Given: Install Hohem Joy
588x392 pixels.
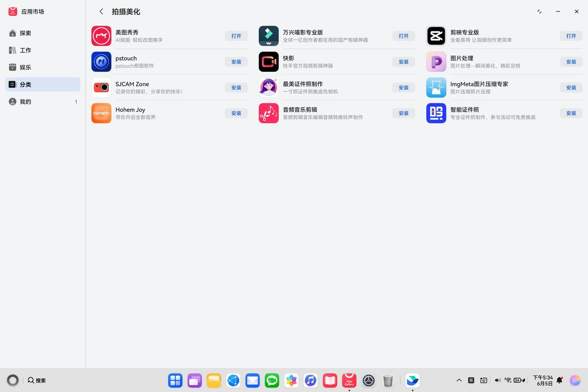Looking at the screenshot, I should (236, 113).
